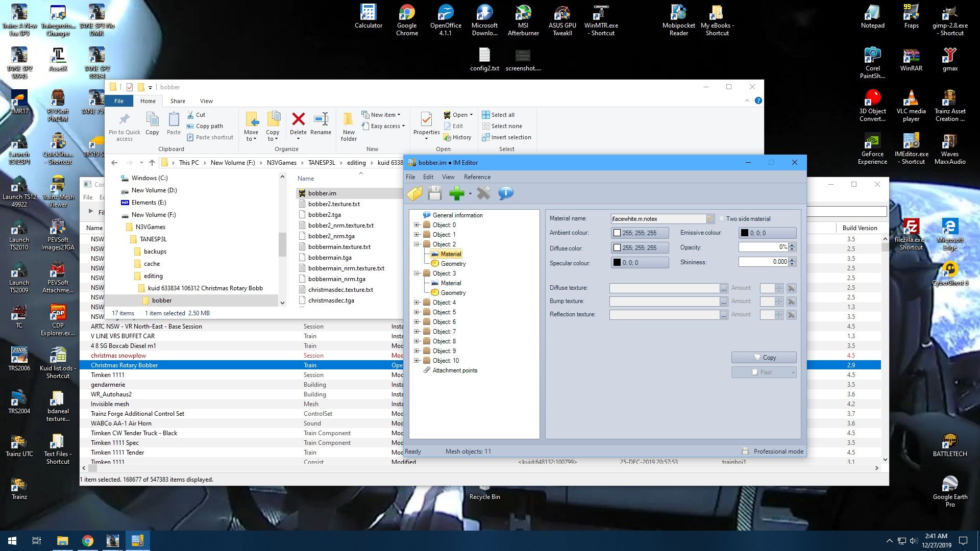
Task: Click the edit pencil icon beside Material name
Action: pos(709,219)
